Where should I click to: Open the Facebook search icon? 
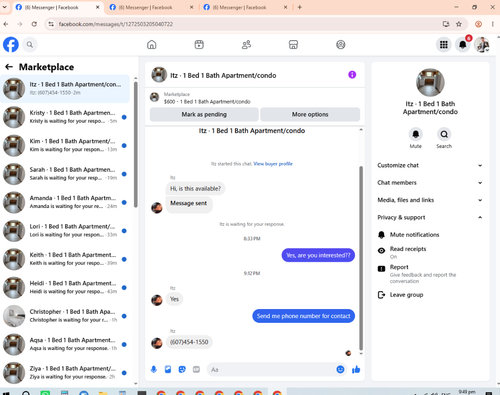pos(30,44)
